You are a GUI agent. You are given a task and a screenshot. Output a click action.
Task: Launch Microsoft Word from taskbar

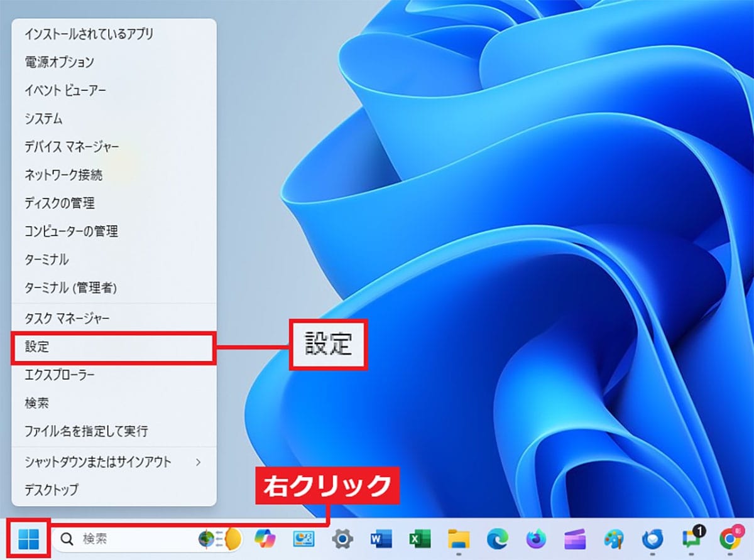381,539
